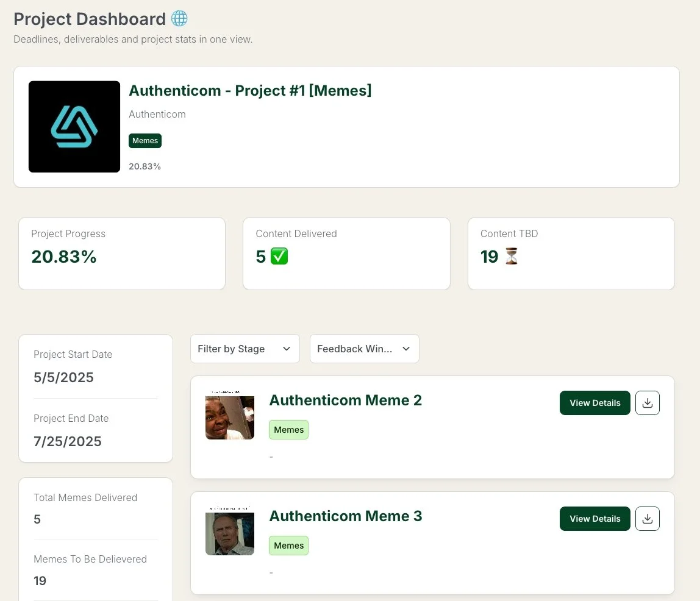Image resolution: width=700 pixels, height=601 pixels.
Task: Click the Content TBD count 19
Action: coord(489,257)
